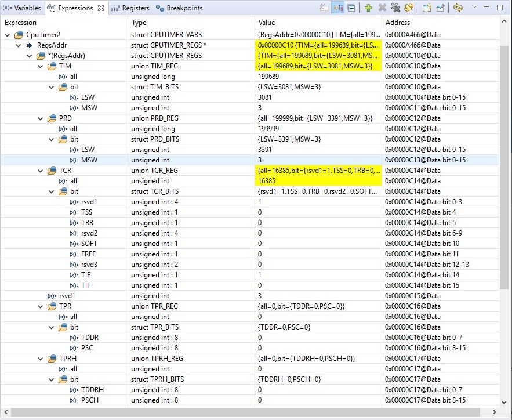The width and height of the screenshot is (512, 420).
Task: Open new Expressions view icon
Action: 427,8
